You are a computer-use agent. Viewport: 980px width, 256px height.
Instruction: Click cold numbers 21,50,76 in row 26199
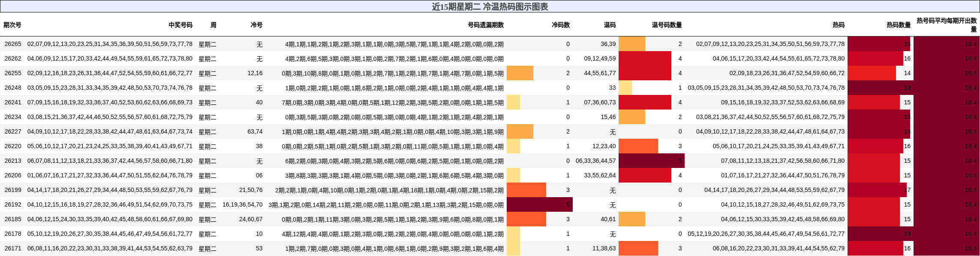[x=251, y=190]
